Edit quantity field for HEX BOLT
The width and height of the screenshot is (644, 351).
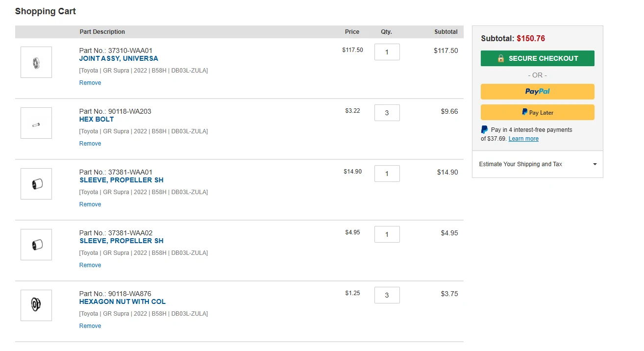pyautogui.click(x=387, y=113)
